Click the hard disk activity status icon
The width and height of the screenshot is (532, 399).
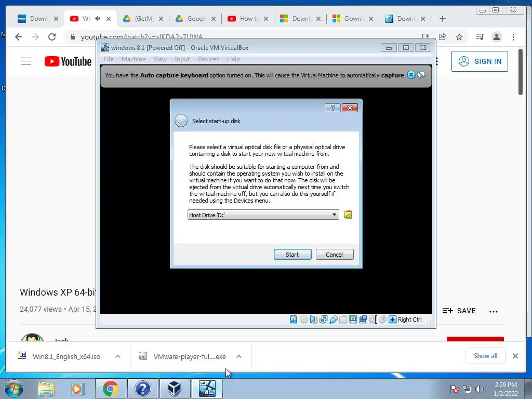pos(294,320)
